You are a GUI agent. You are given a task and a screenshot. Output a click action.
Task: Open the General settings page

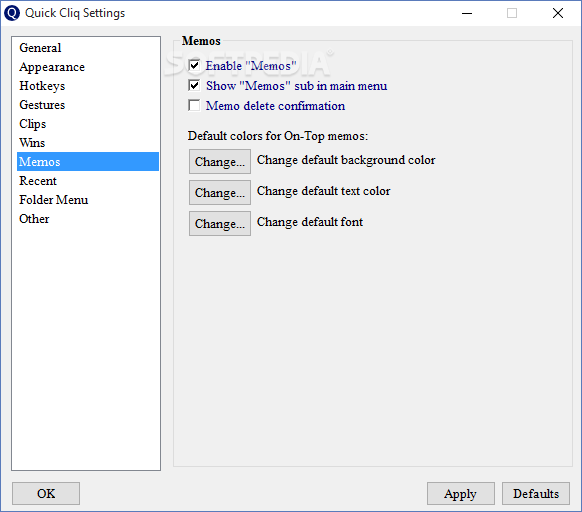(x=88, y=48)
